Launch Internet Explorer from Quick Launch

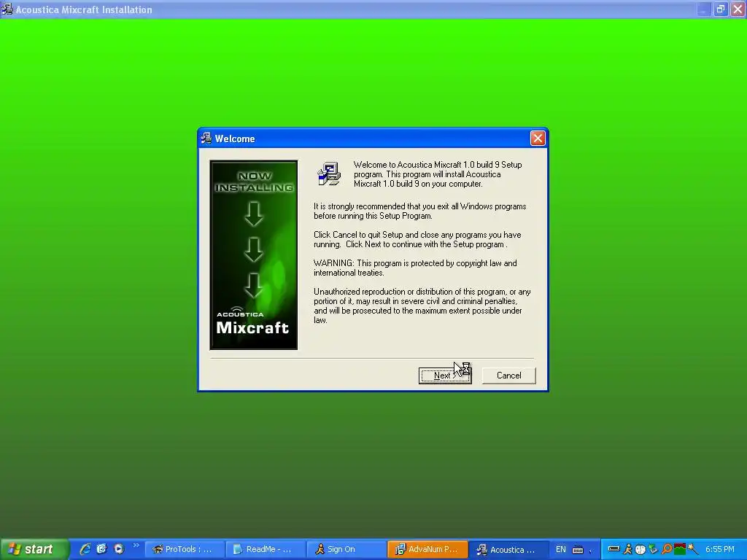(x=85, y=549)
